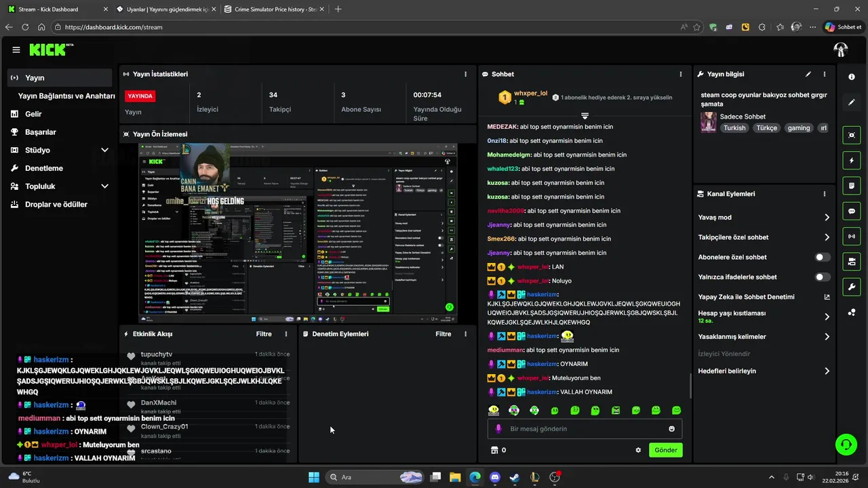Click the broadcast signal icon in right sidebar
Viewport: 868px width, 488px height.
(x=852, y=236)
